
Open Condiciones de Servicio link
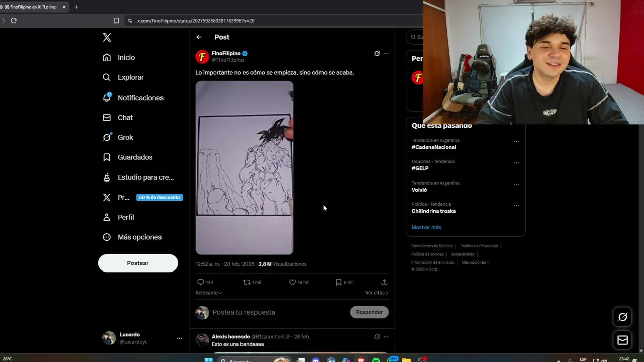432,246
